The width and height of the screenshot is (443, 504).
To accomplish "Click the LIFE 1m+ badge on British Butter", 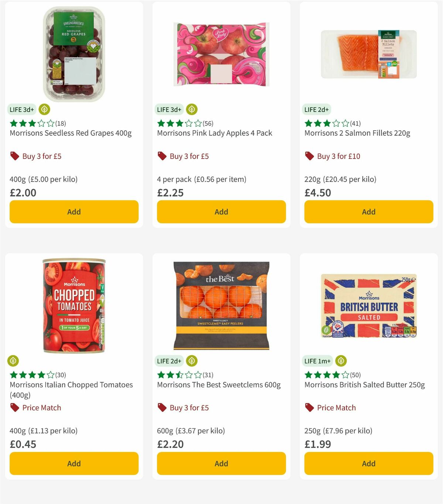I will click(x=317, y=361).
